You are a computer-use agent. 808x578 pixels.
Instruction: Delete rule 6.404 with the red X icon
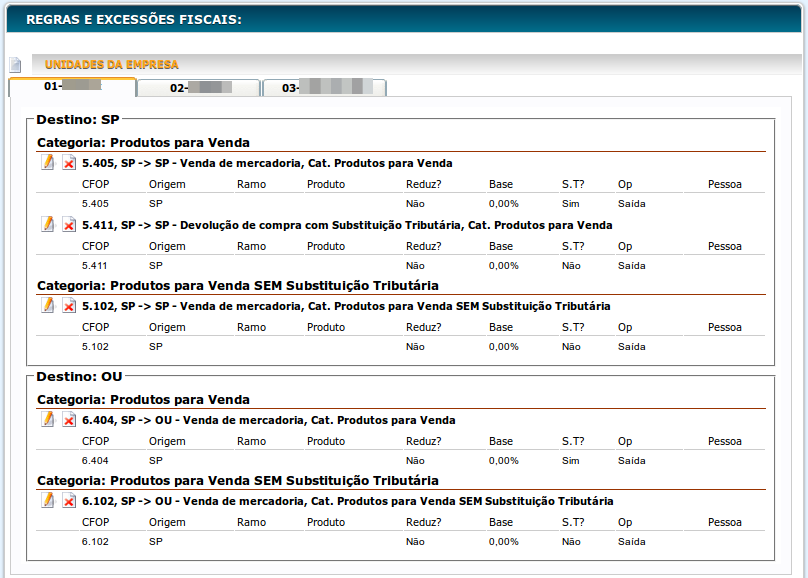point(69,420)
